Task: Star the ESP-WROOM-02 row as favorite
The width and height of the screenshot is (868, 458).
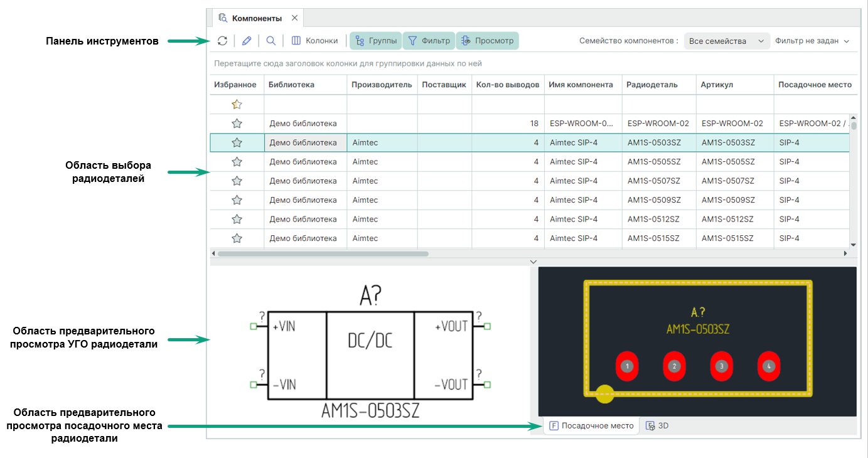Action: [x=237, y=124]
